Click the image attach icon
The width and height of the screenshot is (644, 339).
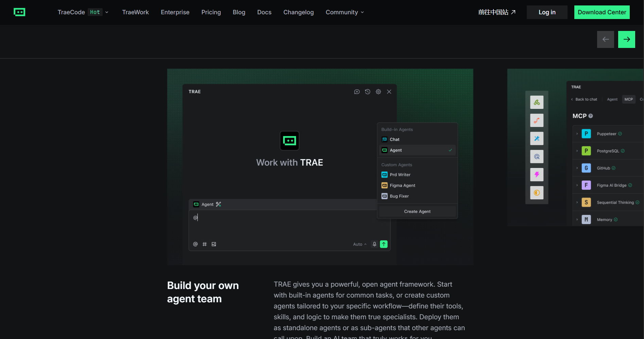tap(214, 244)
